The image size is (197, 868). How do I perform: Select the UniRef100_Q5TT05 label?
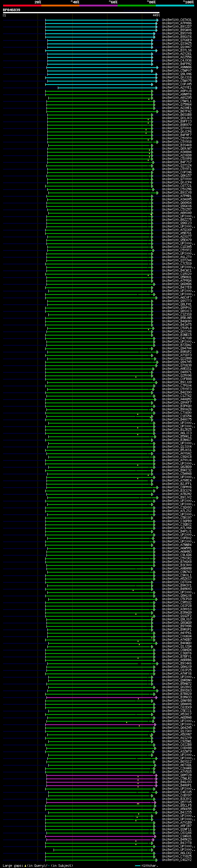[176, 803]
